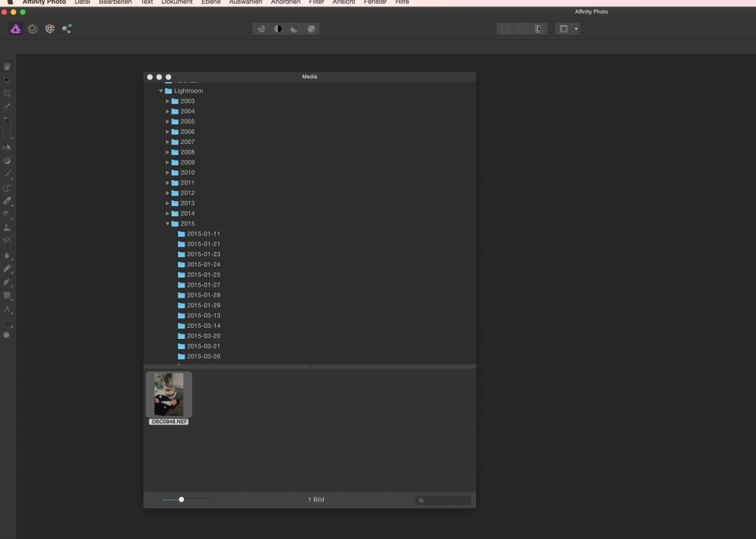
Task: Select the Clone stamp tool
Action: pos(7,227)
